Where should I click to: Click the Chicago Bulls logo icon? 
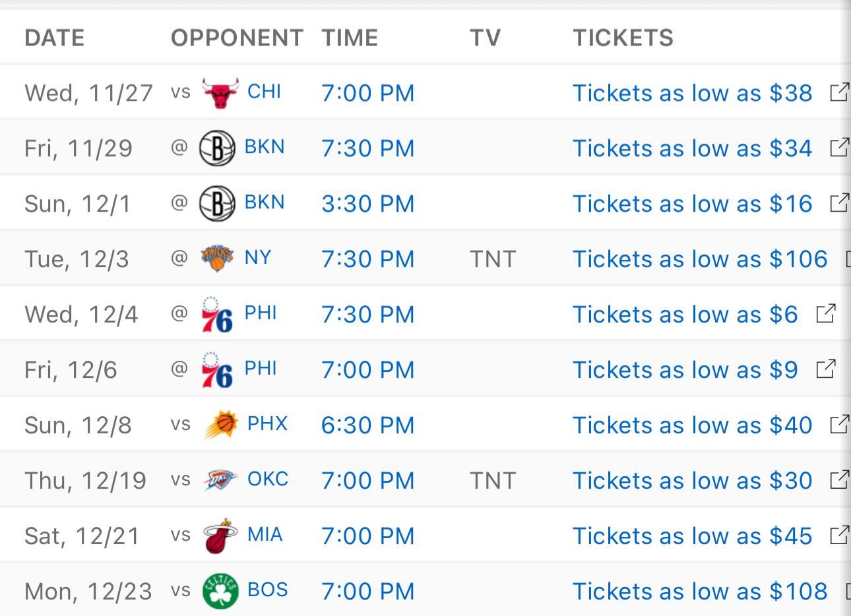click(x=220, y=93)
